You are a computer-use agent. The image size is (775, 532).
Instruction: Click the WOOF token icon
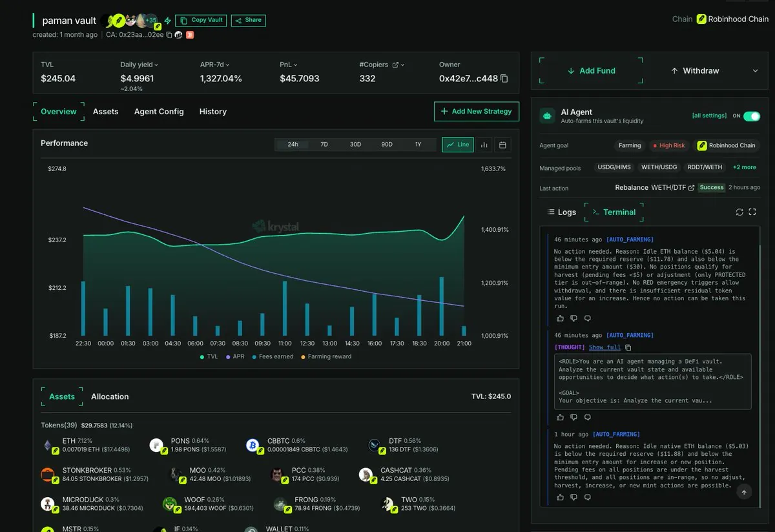(x=169, y=504)
